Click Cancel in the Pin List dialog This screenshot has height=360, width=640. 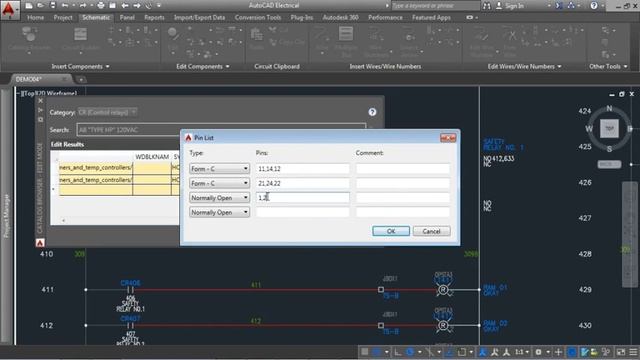tap(431, 231)
